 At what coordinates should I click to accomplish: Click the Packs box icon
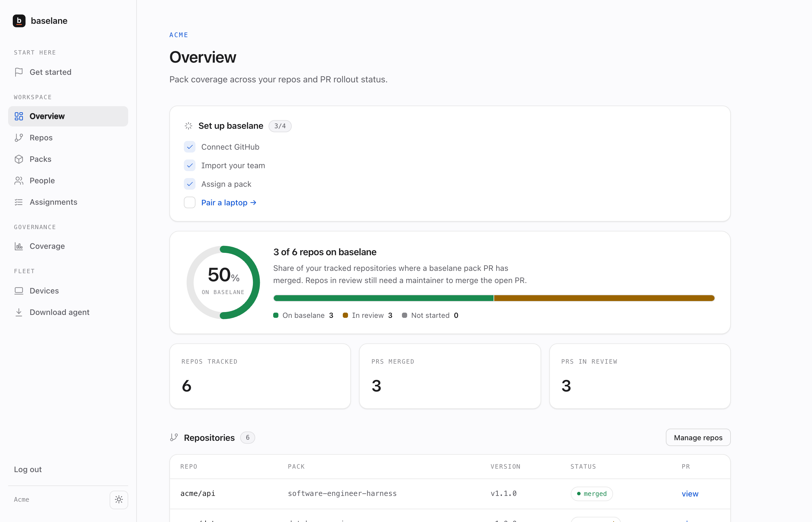[x=19, y=159]
